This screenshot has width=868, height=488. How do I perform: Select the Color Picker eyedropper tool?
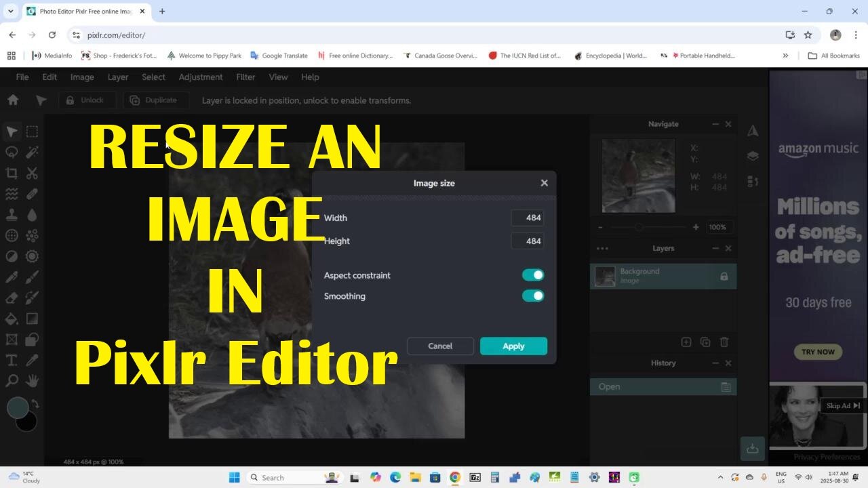32,360
